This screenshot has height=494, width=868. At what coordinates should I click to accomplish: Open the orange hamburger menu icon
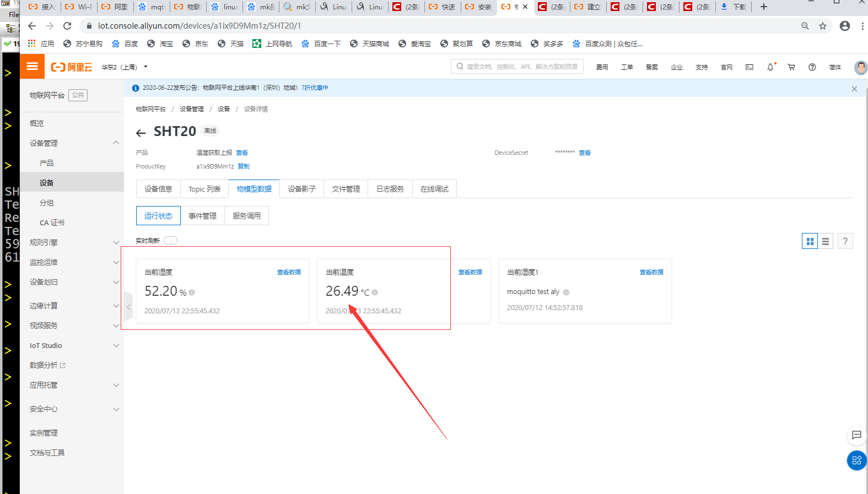[33, 67]
